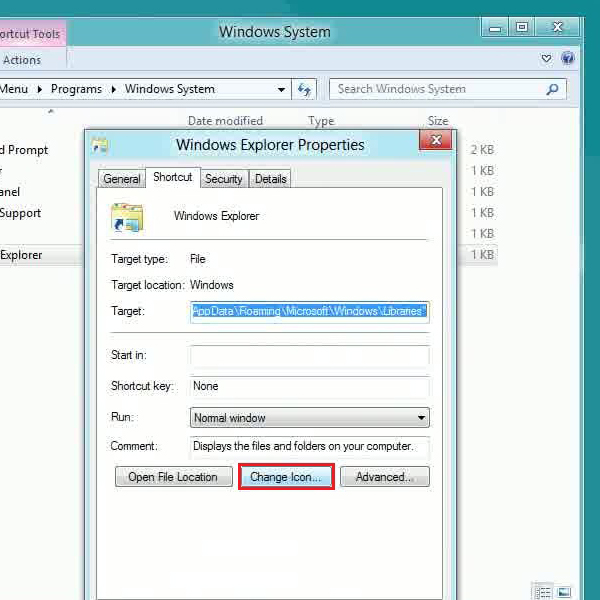
Task: Sort by Size column header
Action: tap(438, 121)
